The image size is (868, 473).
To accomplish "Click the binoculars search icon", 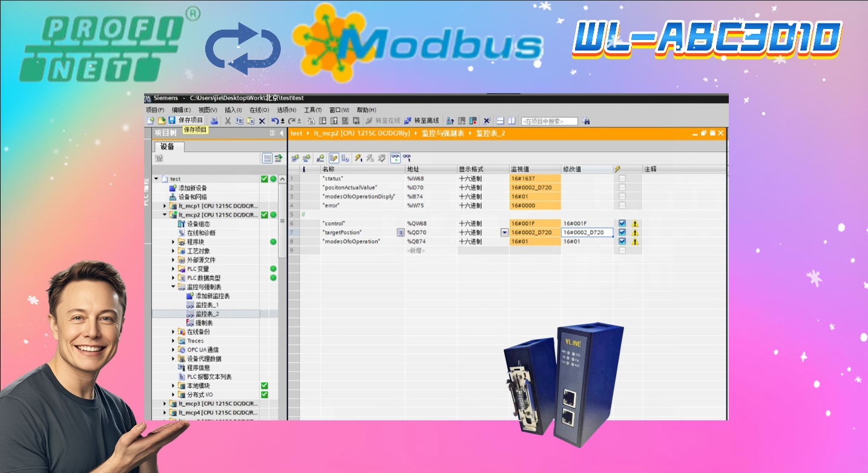I will coord(586,121).
